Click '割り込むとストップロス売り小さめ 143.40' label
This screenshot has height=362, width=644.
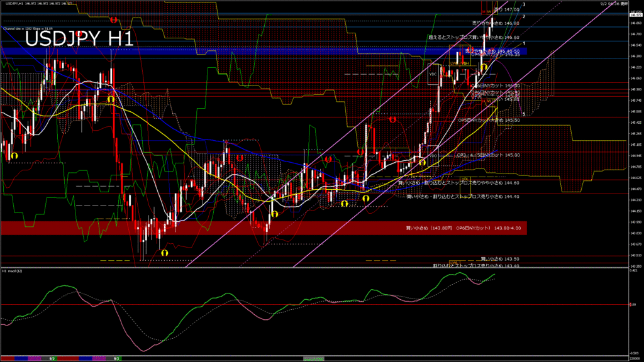pyautogui.click(x=476, y=266)
